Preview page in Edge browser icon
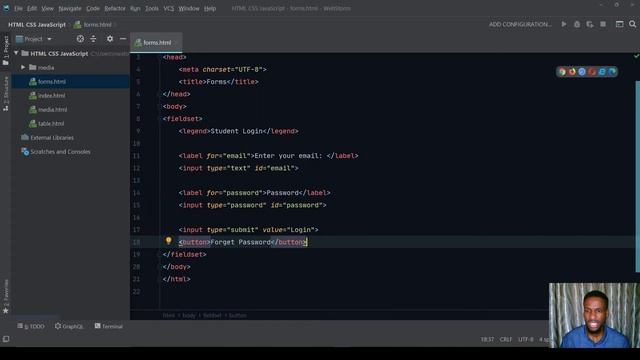Viewport: 640px width, 360px height. coord(612,72)
